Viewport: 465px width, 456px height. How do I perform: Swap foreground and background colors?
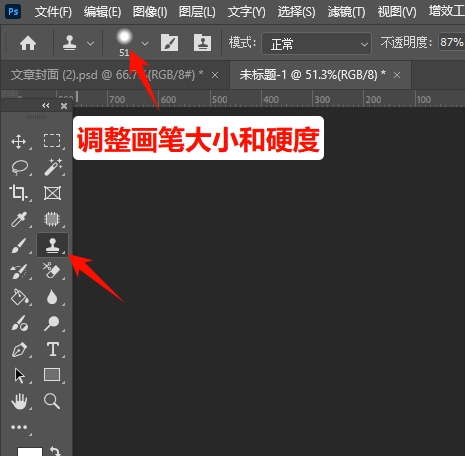(55, 451)
